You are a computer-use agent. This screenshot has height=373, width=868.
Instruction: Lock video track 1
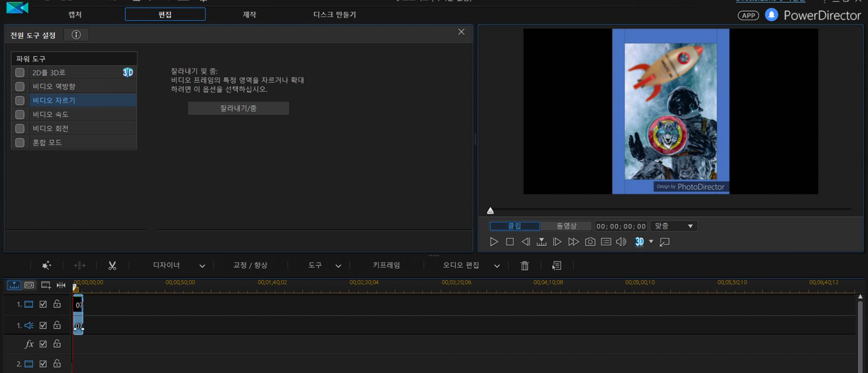[x=57, y=304]
